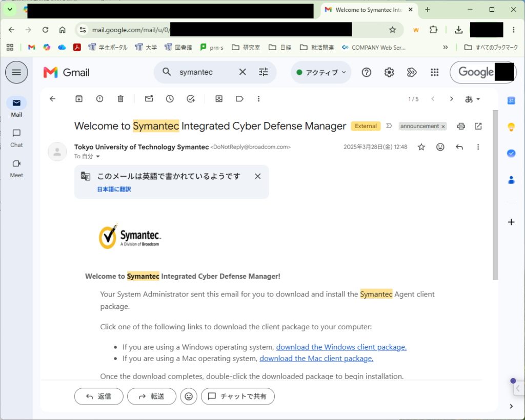Open Google Tasks side panel

click(511, 153)
